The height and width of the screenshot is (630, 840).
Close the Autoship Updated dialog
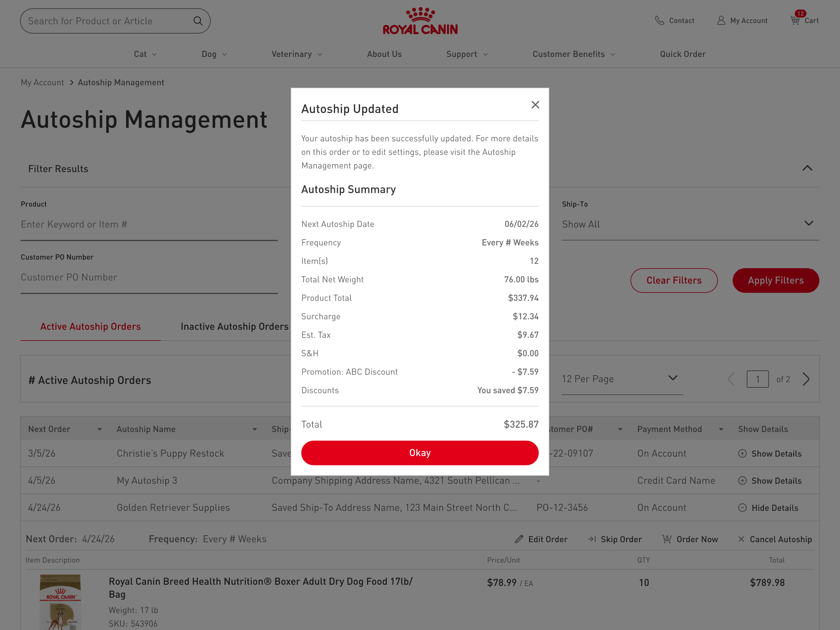click(x=535, y=105)
